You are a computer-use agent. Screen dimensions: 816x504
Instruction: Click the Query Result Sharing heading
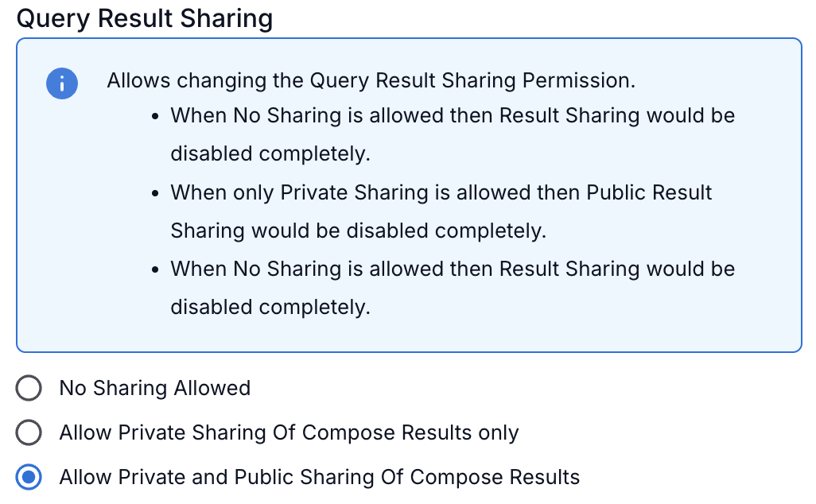(x=145, y=18)
